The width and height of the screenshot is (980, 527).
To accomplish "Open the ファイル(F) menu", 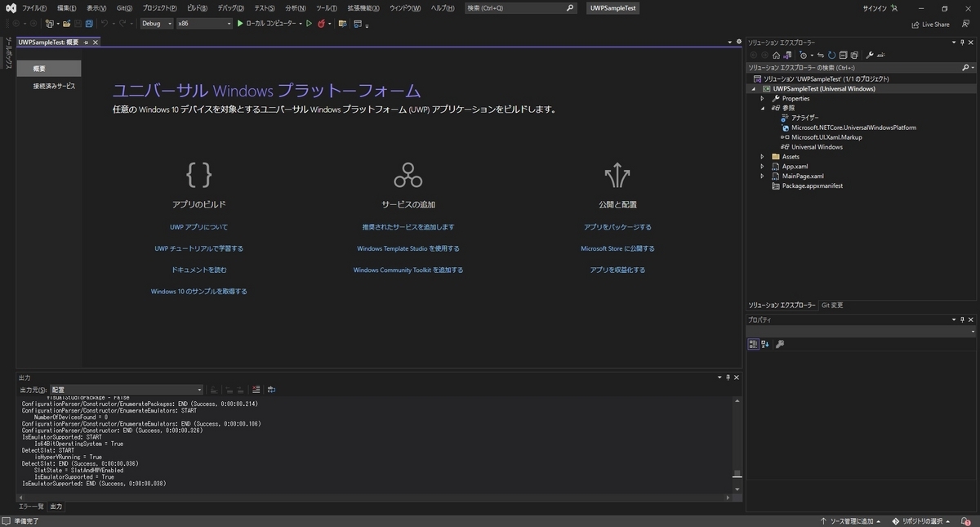I will point(34,7).
